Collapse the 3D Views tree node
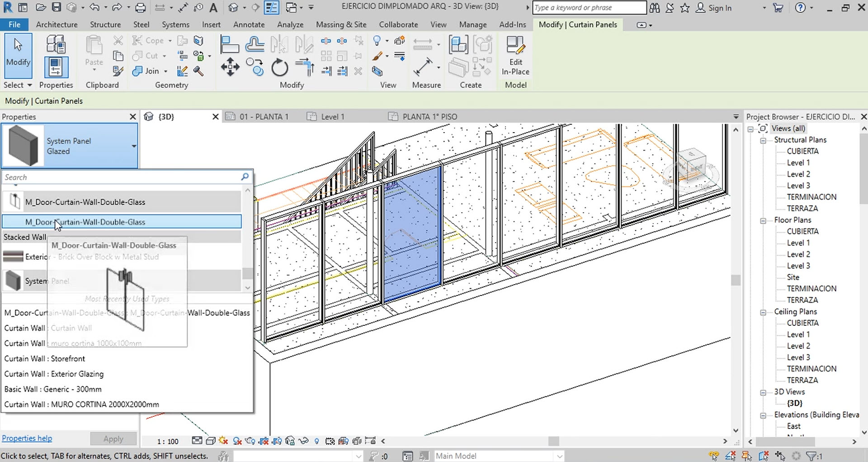Image resolution: width=868 pixels, height=462 pixels. click(763, 392)
